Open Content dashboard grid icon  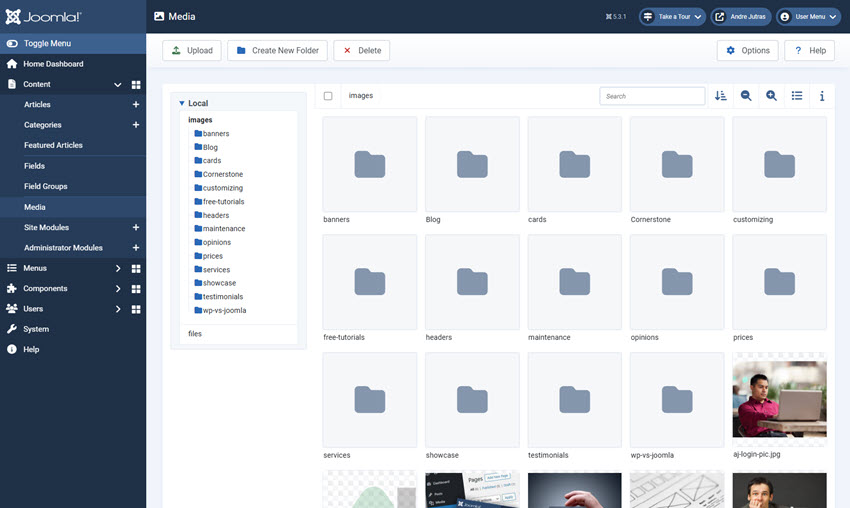[x=136, y=85]
